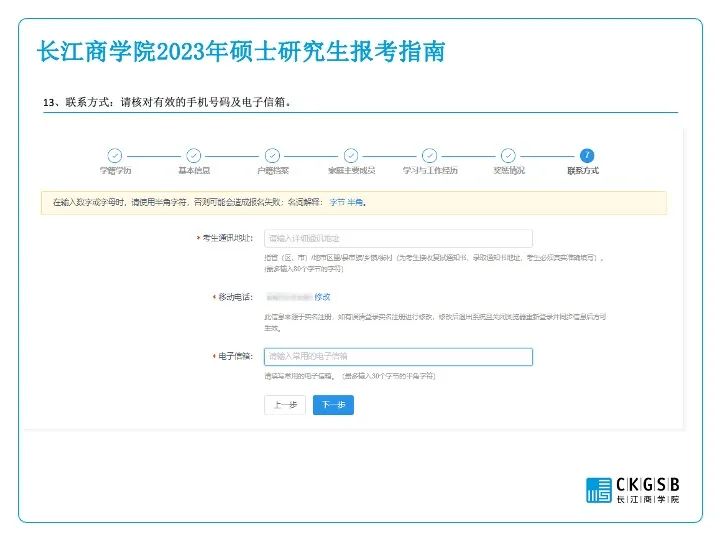Click the 奖惩情况 step checkmark circle
Viewport: 720px width, 540px height.
[x=508, y=156]
